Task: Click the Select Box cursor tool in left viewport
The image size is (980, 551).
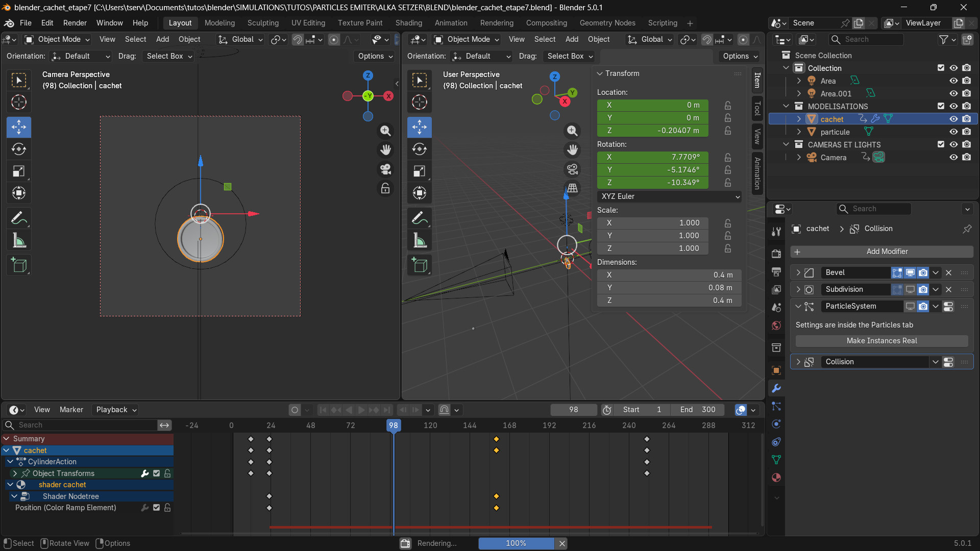Action: coord(19,80)
